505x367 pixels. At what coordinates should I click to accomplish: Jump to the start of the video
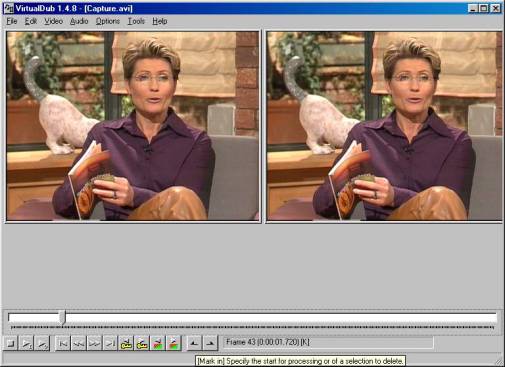click(62, 343)
